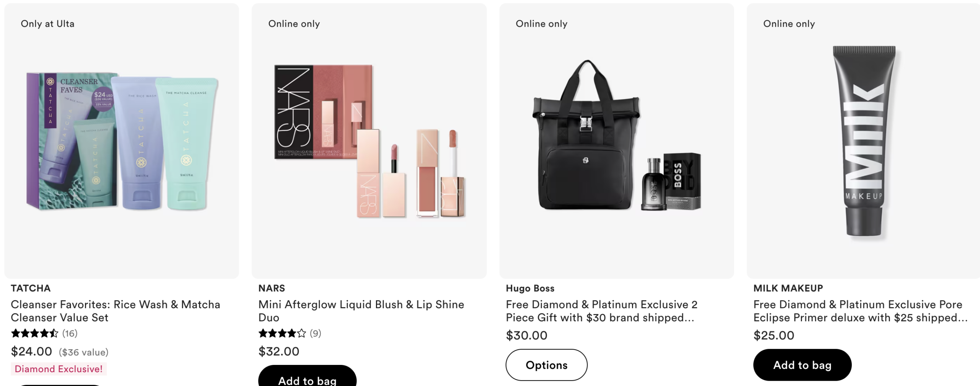Screen dimensions: 980x386
Task: Select the Milk Makeup primer tube image
Action: (x=864, y=142)
